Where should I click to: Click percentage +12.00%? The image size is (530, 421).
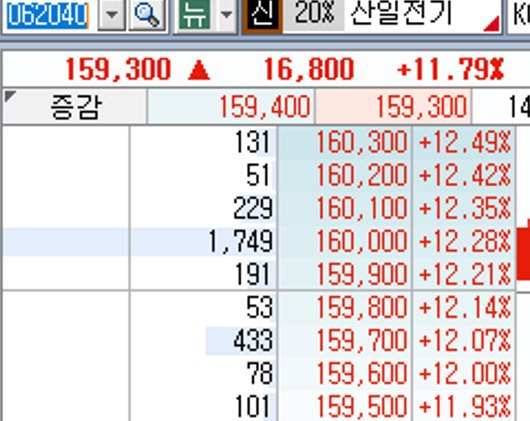tap(464, 374)
